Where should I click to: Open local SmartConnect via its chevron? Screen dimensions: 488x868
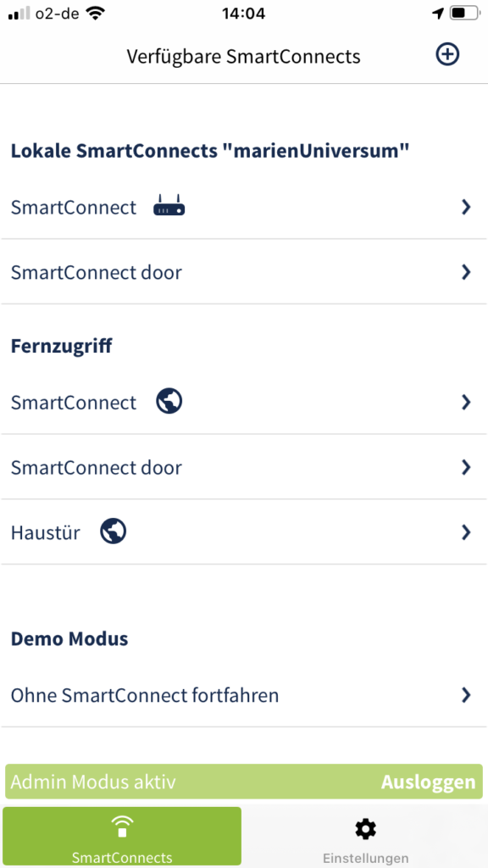[466, 207]
